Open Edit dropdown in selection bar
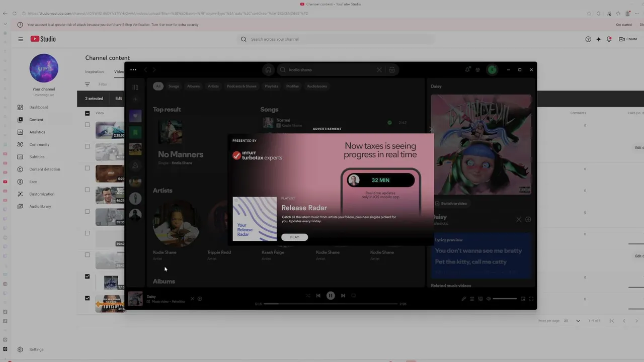644x362 pixels. tap(119, 99)
